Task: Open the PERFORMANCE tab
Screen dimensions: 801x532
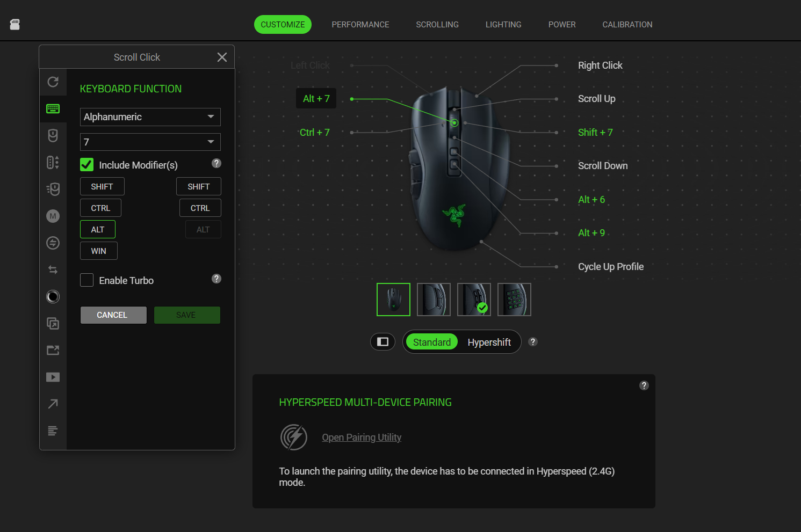Action: pos(360,25)
